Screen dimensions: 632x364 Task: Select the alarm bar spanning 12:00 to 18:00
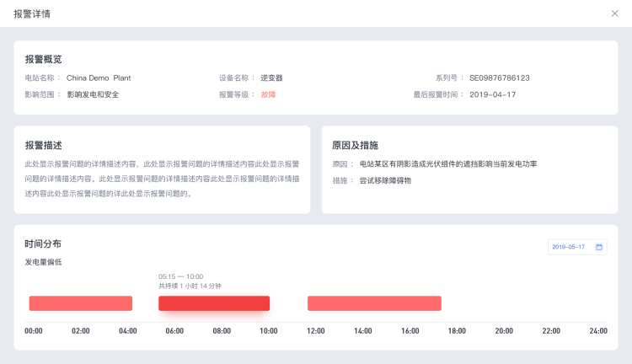[x=374, y=303]
